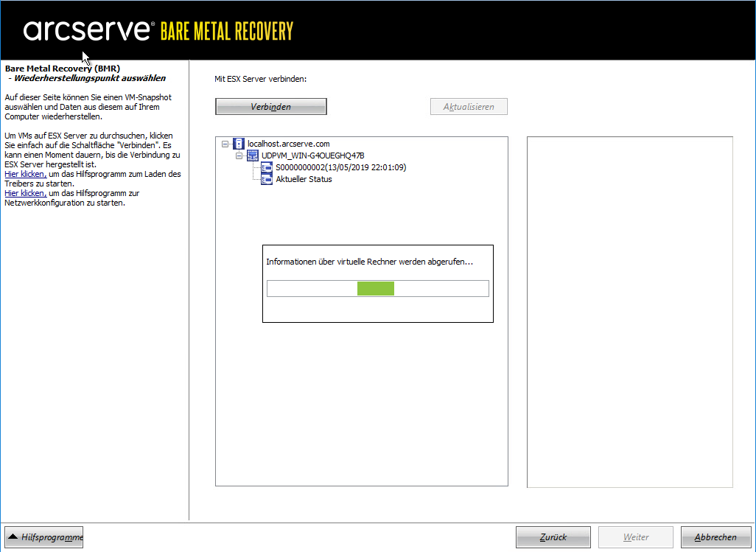The height and width of the screenshot is (552, 756).
Task: Click the 'Wiederherstellungspunkt auswählen' heading
Action: pyautogui.click(x=90, y=78)
